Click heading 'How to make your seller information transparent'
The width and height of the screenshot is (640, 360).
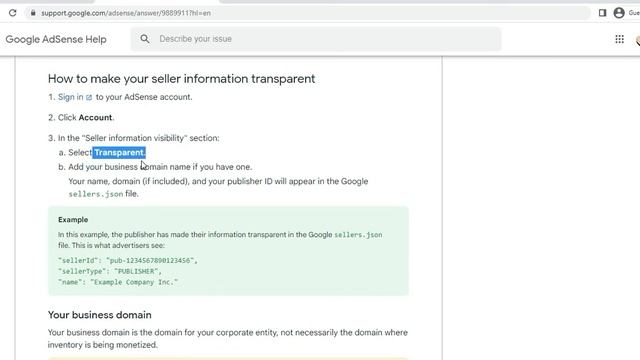[x=181, y=79]
